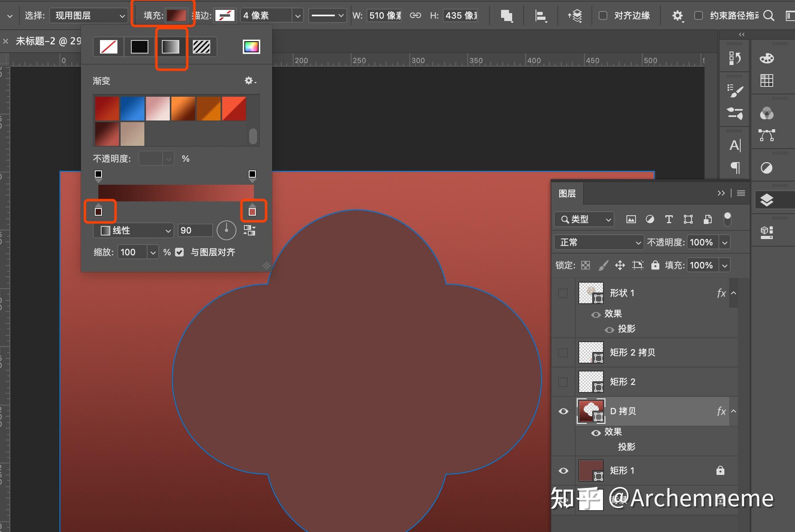This screenshot has height=532, width=795.
Task: Open the 3D panel icon
Action: [x=766, y=232]
